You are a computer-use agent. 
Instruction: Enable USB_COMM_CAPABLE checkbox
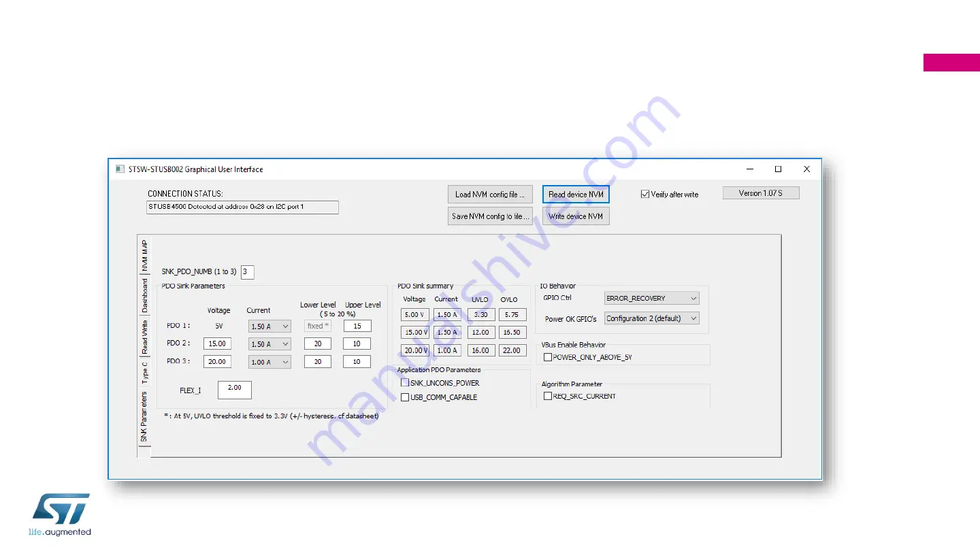405,397
